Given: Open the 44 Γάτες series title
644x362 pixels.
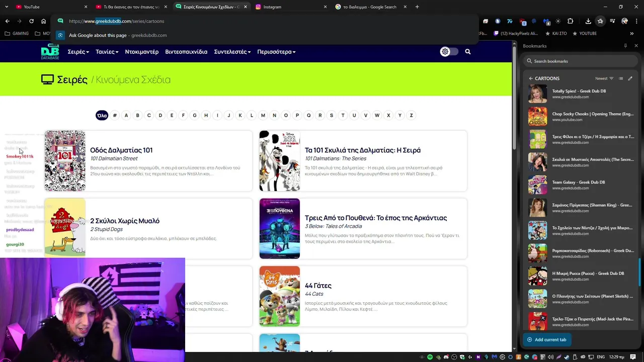Looking at the screenshot, I should tap(318, 286).
